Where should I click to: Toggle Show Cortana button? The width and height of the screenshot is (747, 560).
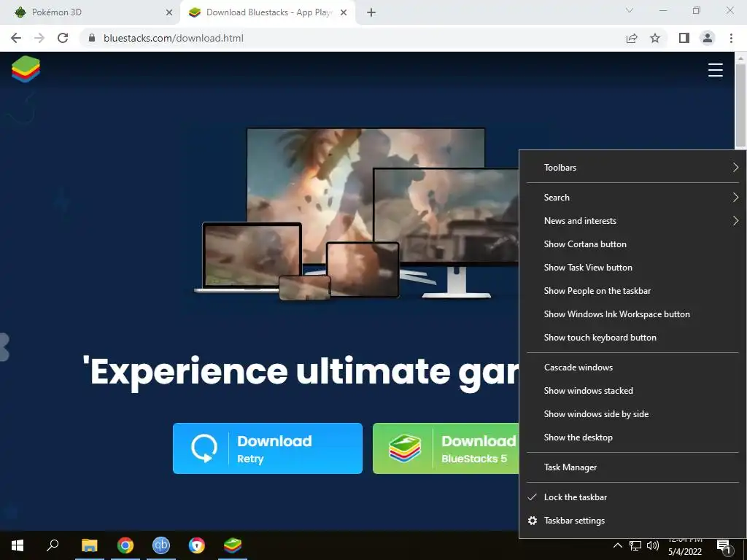pyautogui.click(x=632, y=244)
